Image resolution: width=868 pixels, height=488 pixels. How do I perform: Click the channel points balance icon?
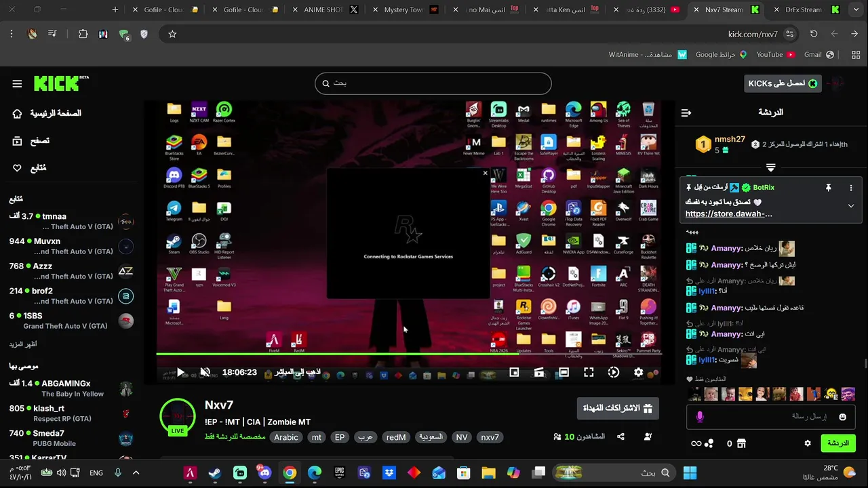709,443
